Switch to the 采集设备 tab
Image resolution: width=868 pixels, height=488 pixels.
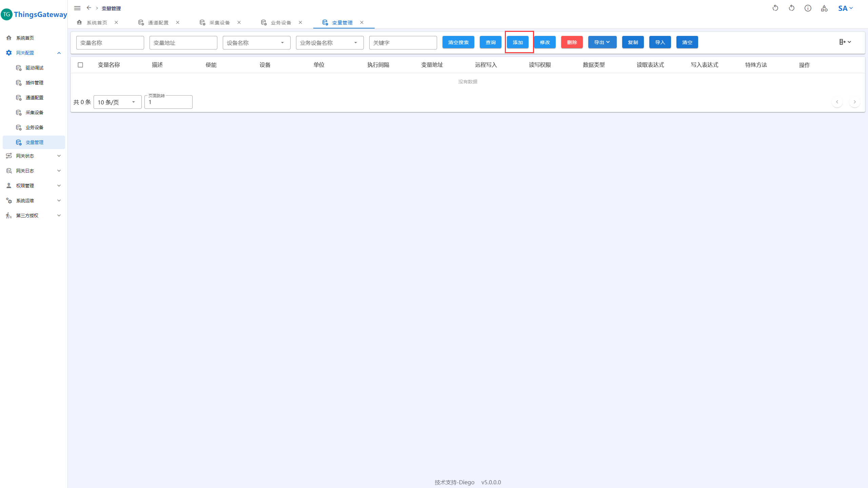(x=219, y=23)
